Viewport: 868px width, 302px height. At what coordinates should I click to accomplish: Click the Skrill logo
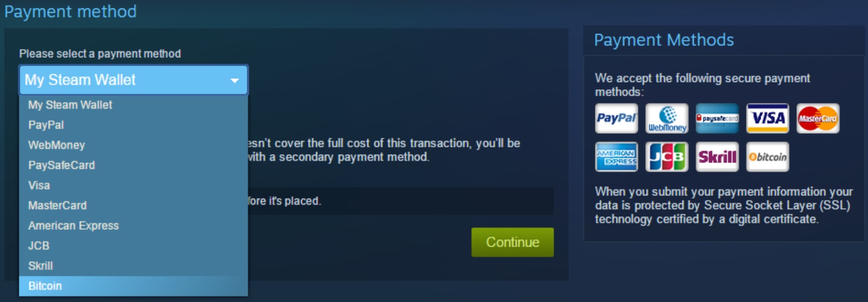pos(717,157)
